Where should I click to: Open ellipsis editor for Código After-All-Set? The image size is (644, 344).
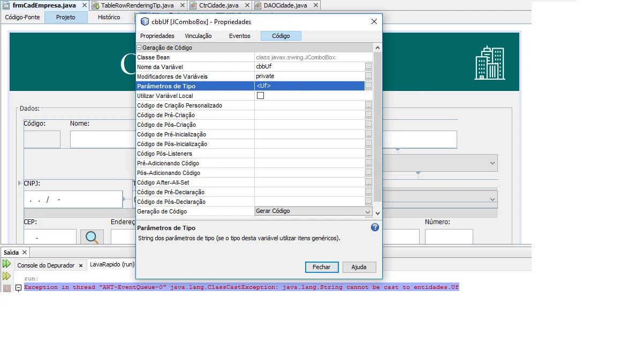tap(368, 182)
